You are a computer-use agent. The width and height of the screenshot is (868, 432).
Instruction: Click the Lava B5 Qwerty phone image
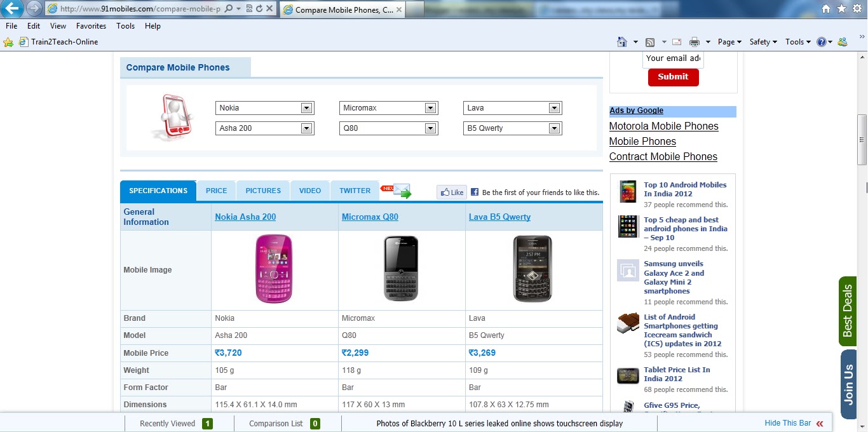pos(532,269)
